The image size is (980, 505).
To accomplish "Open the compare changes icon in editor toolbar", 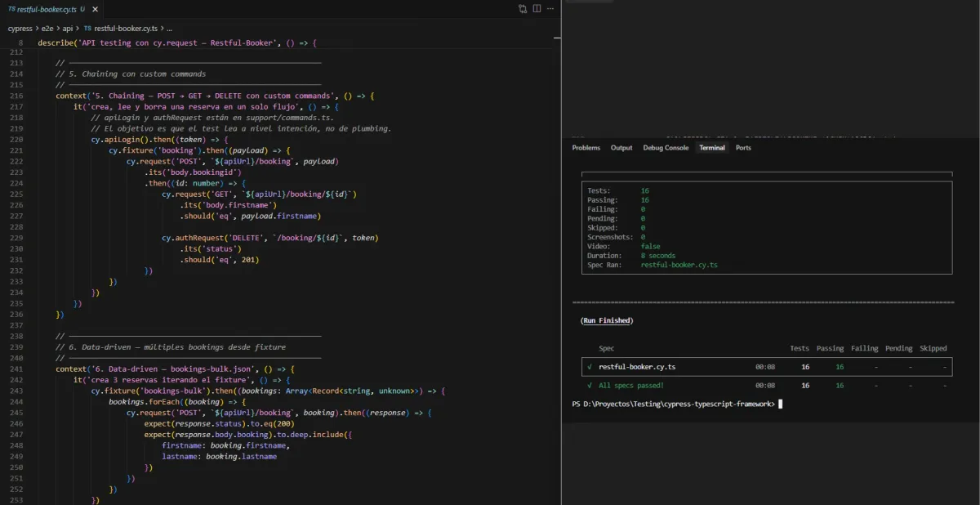I will pos(523,9).
